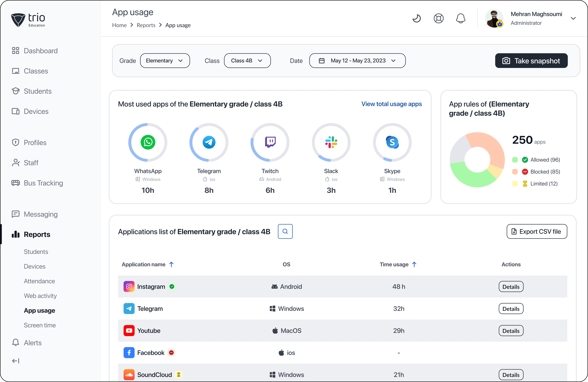The image size is (588, 382).
Task: Open Attendance report submenu item
Action: (39, 281)
